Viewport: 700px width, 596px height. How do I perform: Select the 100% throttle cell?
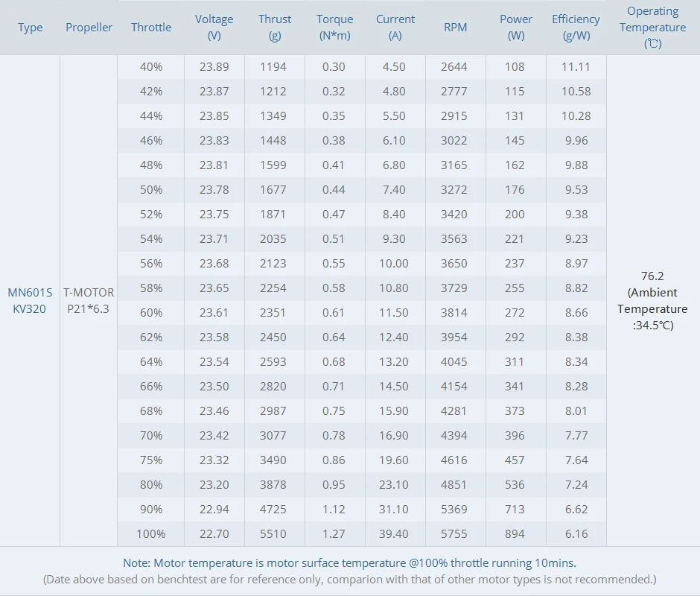click(151, 533)
